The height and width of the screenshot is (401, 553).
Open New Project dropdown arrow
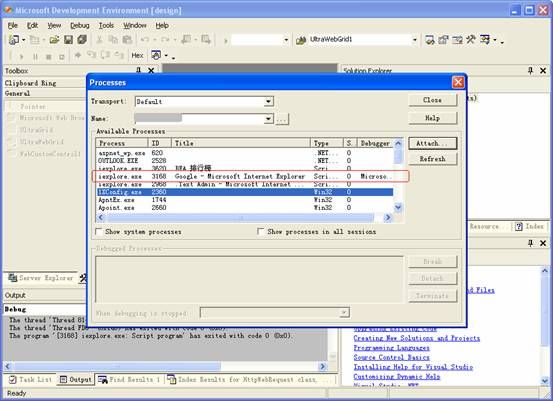[23, 40]
